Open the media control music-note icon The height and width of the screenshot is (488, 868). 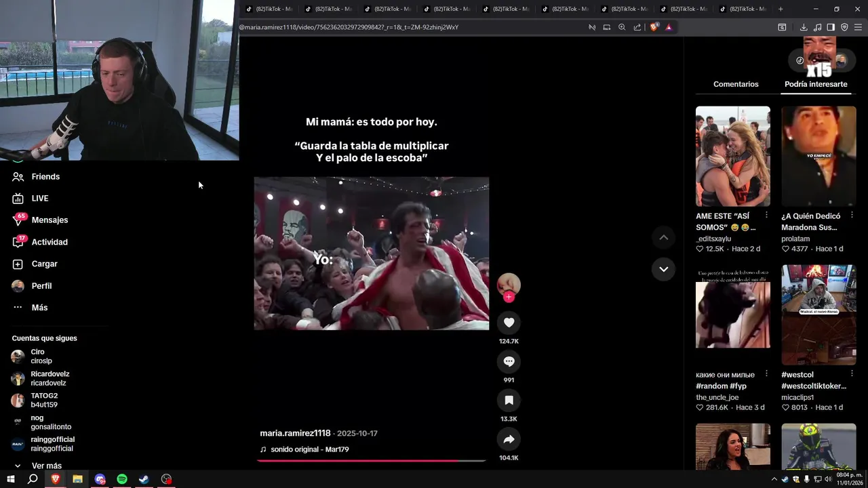pos(817,27)
